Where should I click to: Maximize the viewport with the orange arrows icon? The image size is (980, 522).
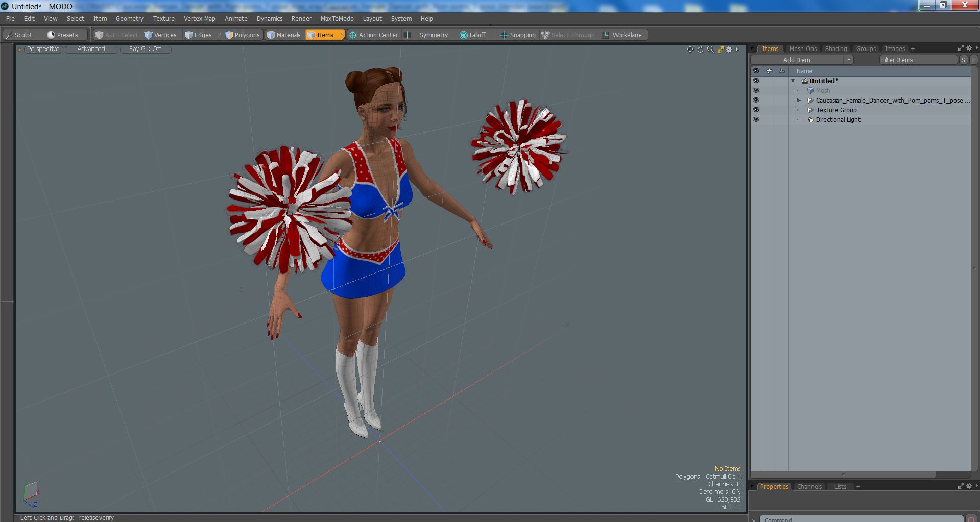(720, 49)
